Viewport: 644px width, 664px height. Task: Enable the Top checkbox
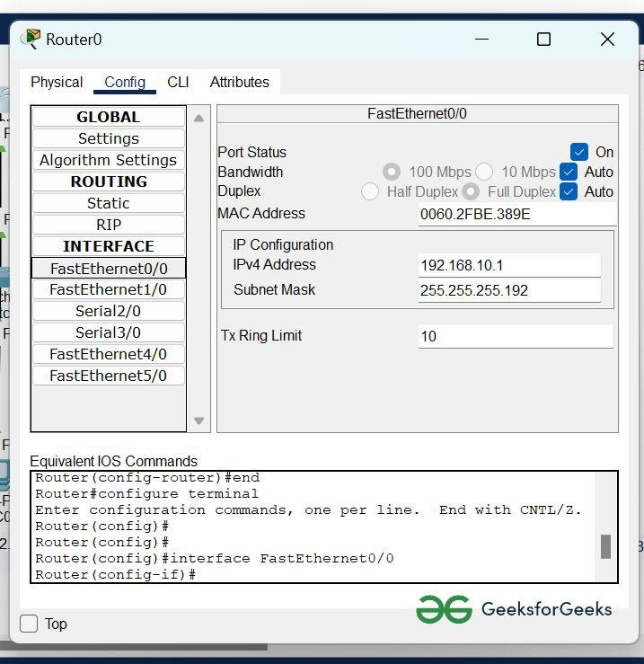coord(30,624)
